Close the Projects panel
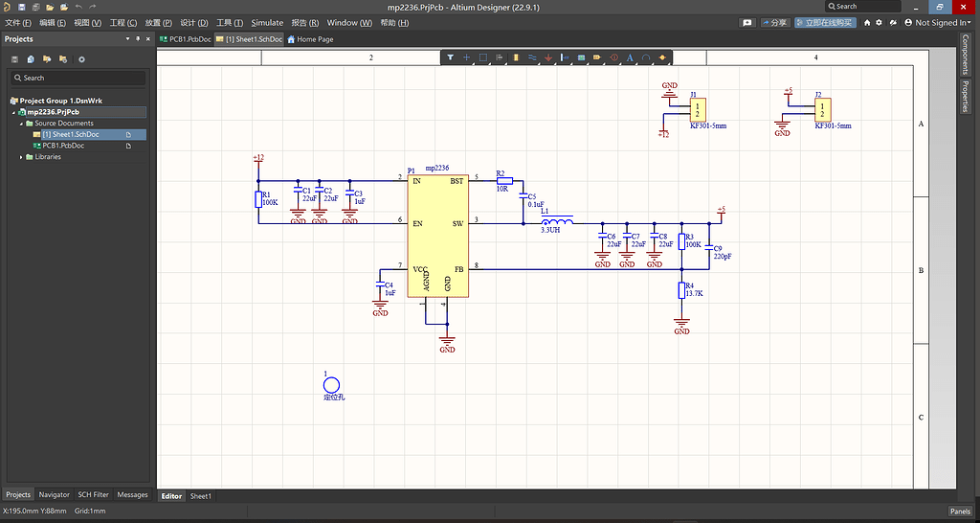 pos(148,38)
